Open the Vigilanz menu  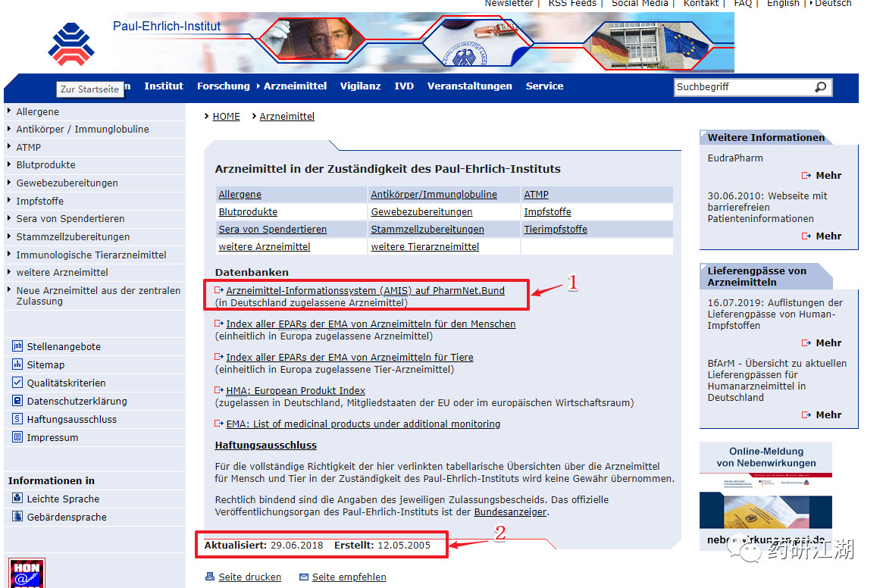coord(361,86)
